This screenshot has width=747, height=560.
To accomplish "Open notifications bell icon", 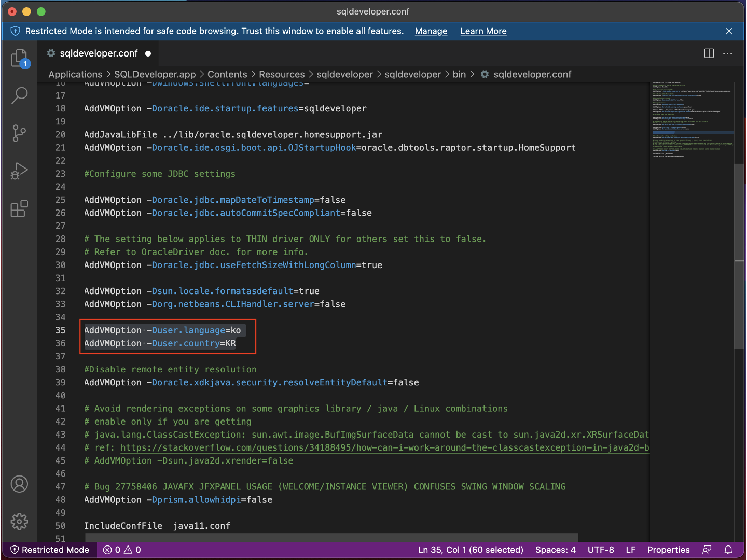I will tap(728, 550).
